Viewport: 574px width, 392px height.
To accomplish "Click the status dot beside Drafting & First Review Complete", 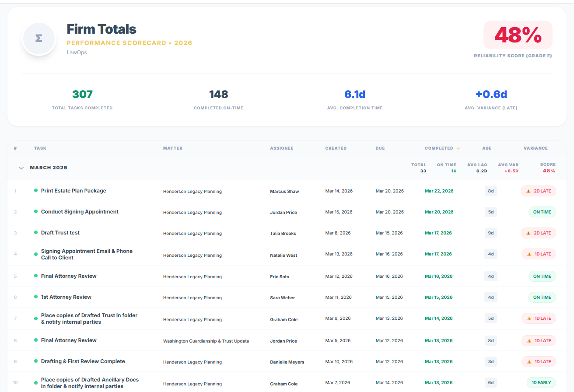I will coord(36,361).
